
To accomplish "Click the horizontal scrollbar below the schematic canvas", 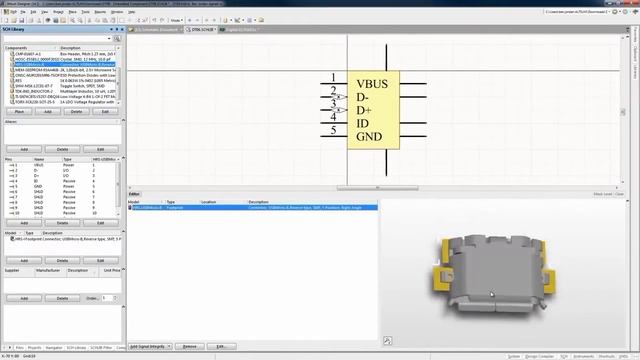I will pyautogui.click(x=377, y=188).
